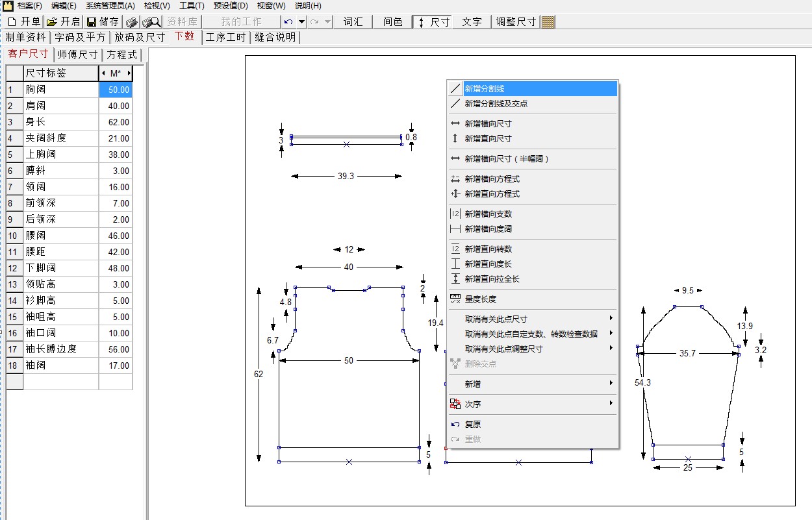Click the 词汇 toolbar button
812x520 pixels.
353,21
